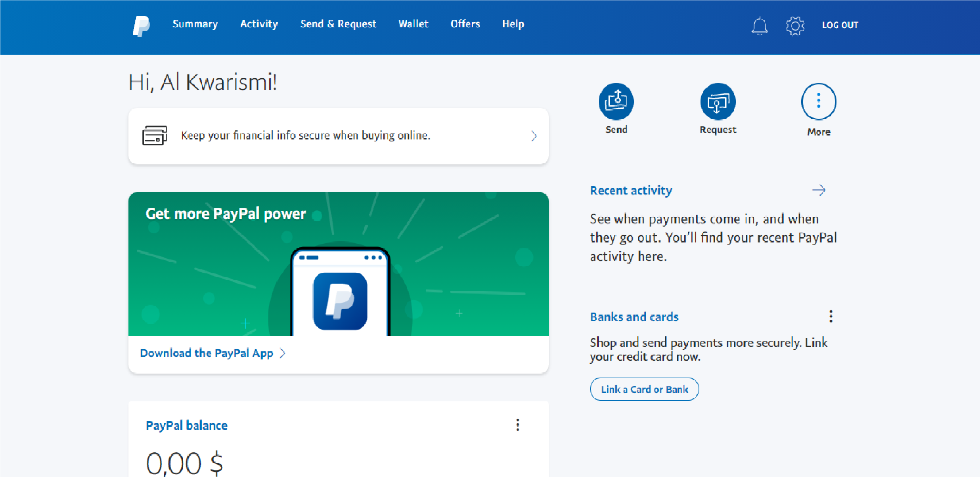Open the Banks and cards options menu
The width and height of the screenshot is (980, 477).
pyautogui.click(x=831, y=317)
